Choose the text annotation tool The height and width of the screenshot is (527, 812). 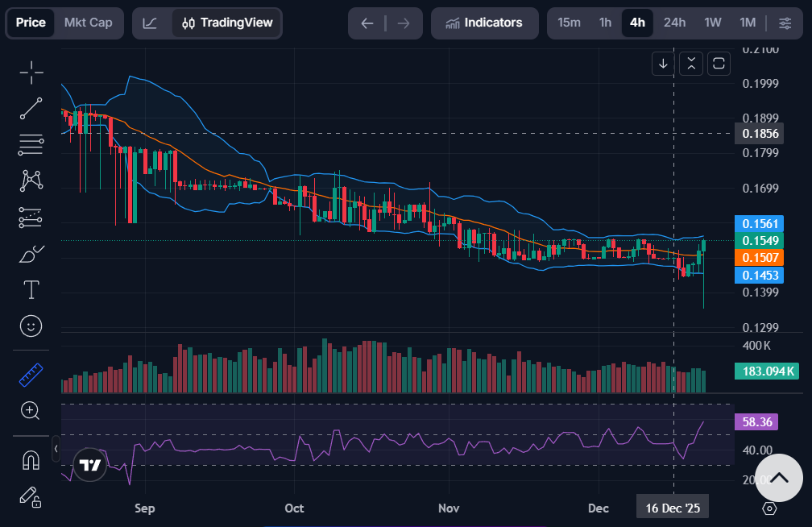point(31,289)
